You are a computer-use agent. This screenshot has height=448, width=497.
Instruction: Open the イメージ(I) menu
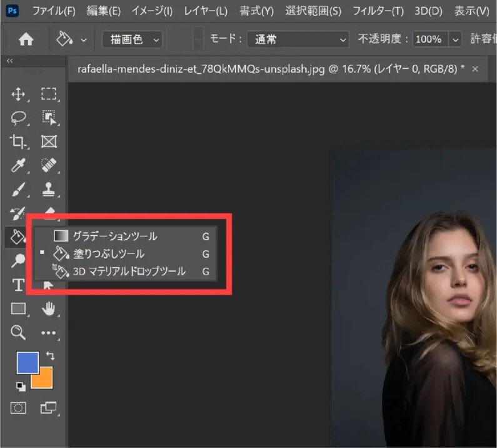click(152, 11)
